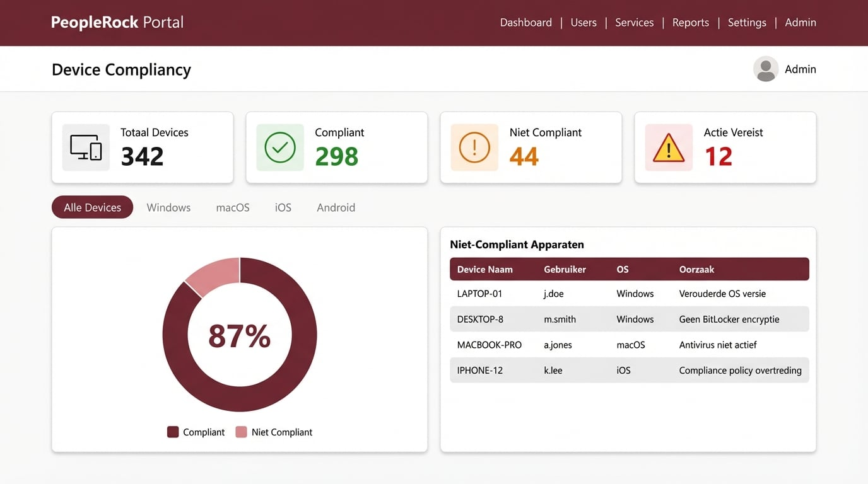Click the orange Niet Compliant exclamation icon

pyautogui.click(x=474, y=147)
